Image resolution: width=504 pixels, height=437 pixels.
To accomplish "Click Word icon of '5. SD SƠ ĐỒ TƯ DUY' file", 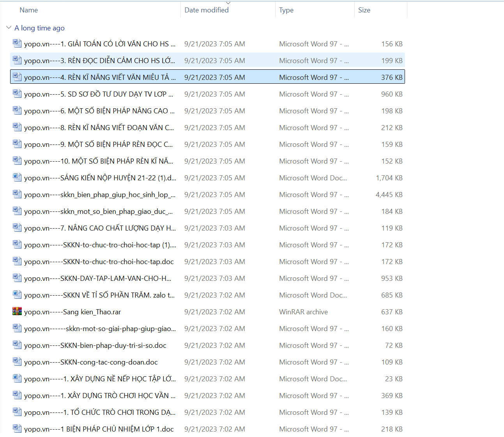I will click(17, 93).
